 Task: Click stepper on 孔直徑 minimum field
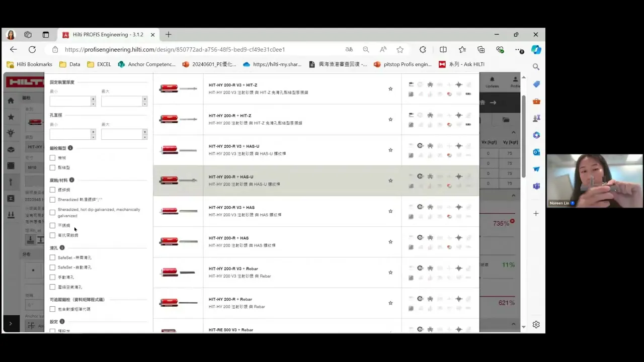93,134
